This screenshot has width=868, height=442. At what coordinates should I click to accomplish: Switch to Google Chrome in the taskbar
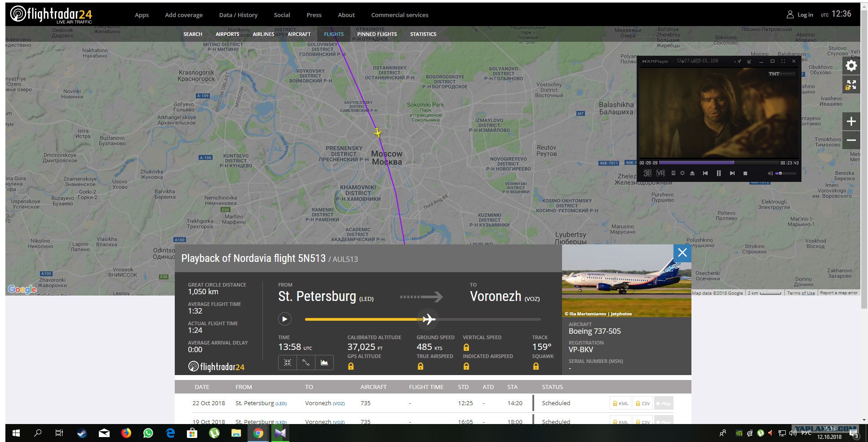point(258,433)
